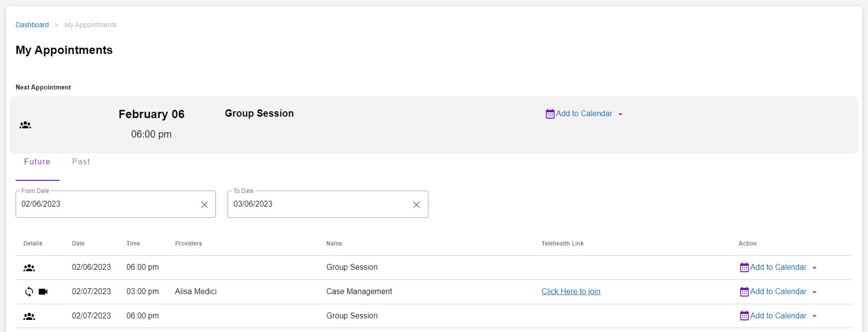Click into the From Date input field

tap(107, 204)
